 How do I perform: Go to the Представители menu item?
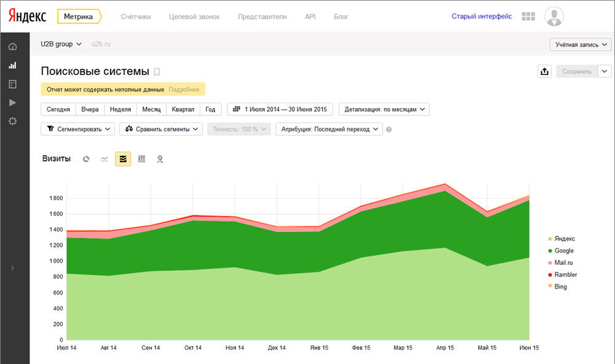click(x=262, y=17)
